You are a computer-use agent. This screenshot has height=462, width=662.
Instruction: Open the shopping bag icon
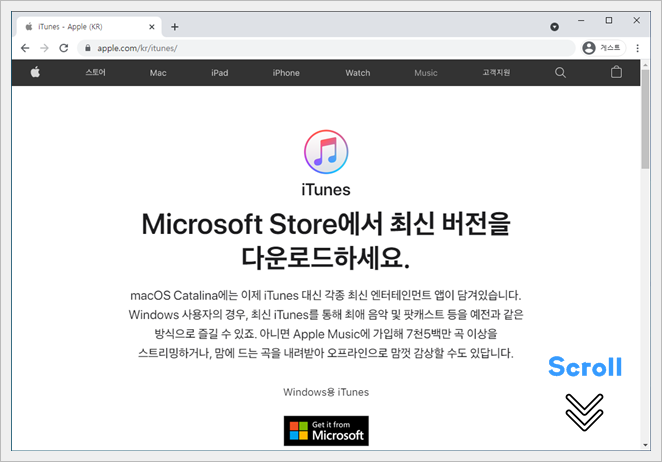point(616,72)
